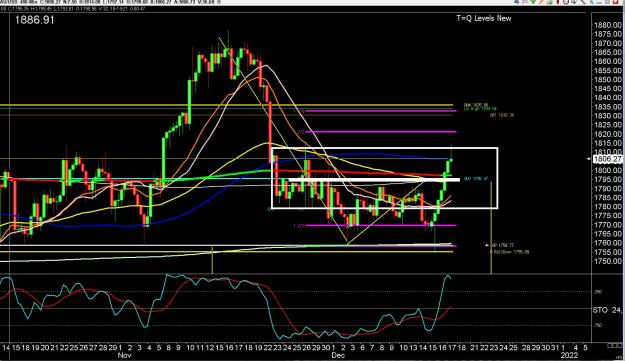Click 1850.00 on the price axis

pyautogui.click(x=607, y=79)
